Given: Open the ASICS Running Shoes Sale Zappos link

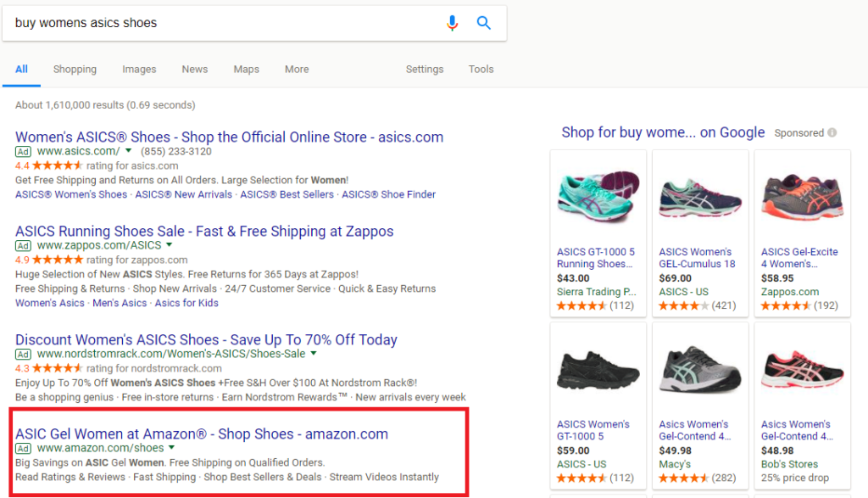Looking at the screenshot, I should pos(204,232).
